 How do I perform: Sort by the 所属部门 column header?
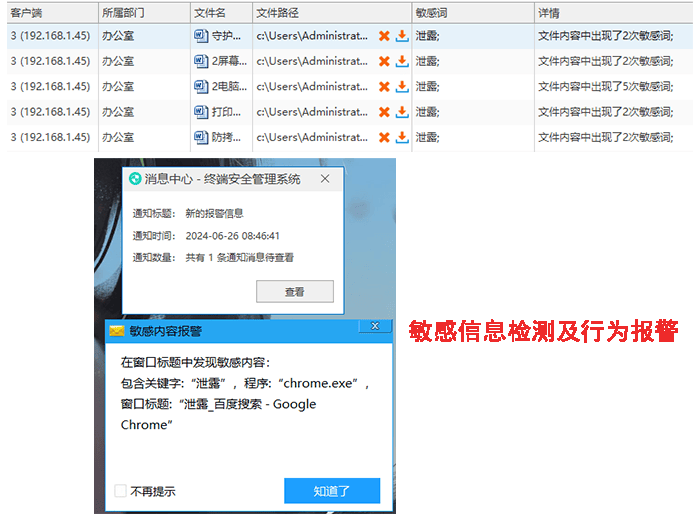tap(144, 13)
